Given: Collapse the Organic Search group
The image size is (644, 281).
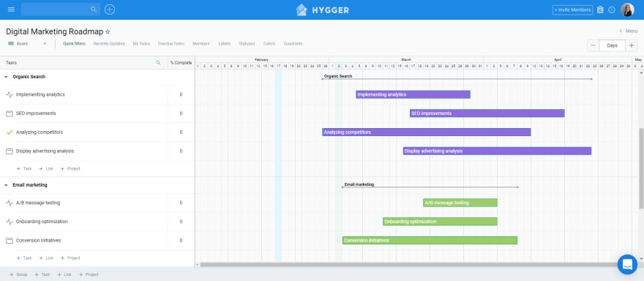Looking at the screenshot, I should click(6, 77).
